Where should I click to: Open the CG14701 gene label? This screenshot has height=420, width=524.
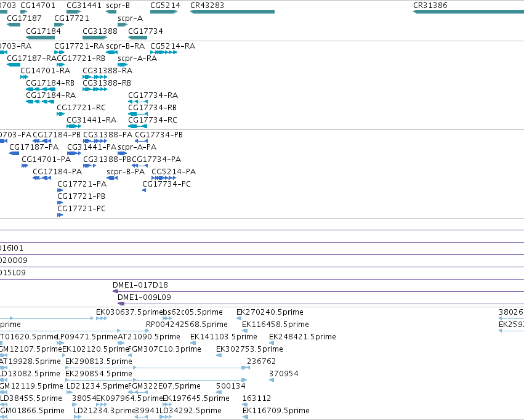(x=38, y=6)
